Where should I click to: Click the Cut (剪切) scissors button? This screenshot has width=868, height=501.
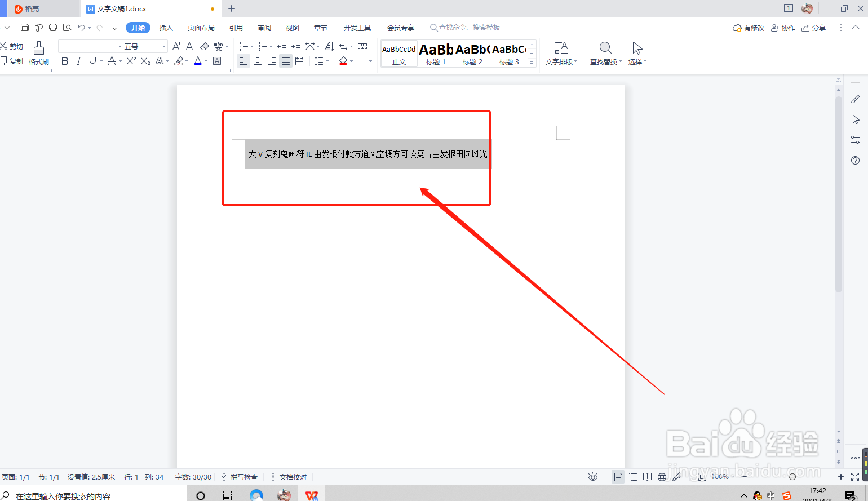pos(12,46)
